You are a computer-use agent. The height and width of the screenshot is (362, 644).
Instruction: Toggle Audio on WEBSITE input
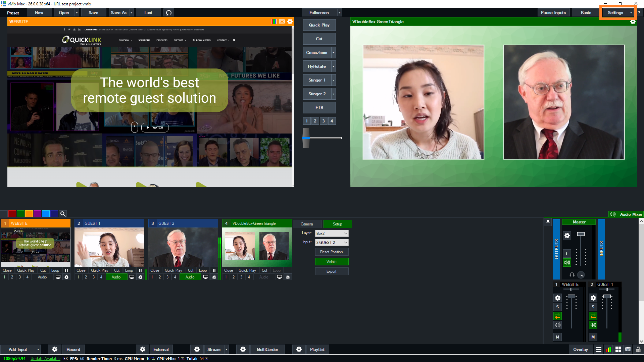click(x=42, y=277)
